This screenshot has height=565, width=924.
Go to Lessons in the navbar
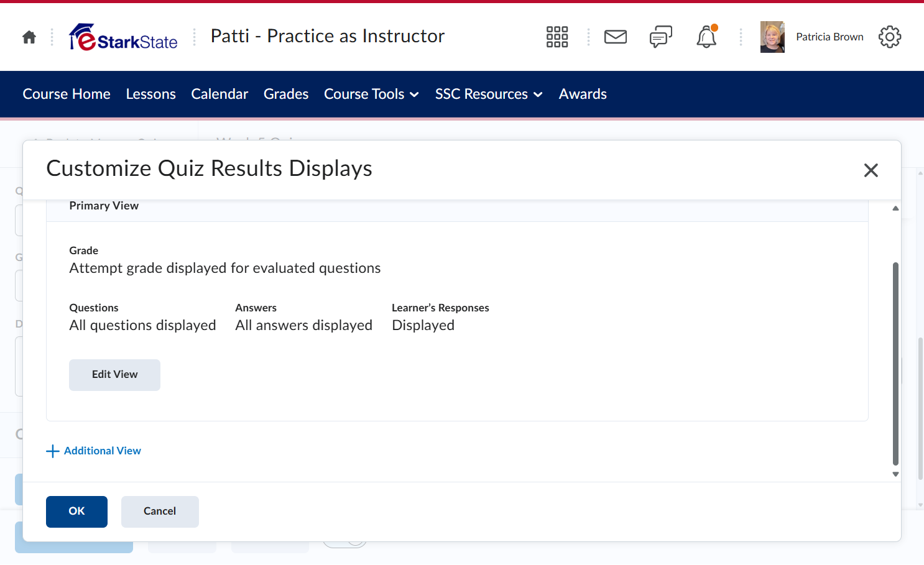[151, 94]
